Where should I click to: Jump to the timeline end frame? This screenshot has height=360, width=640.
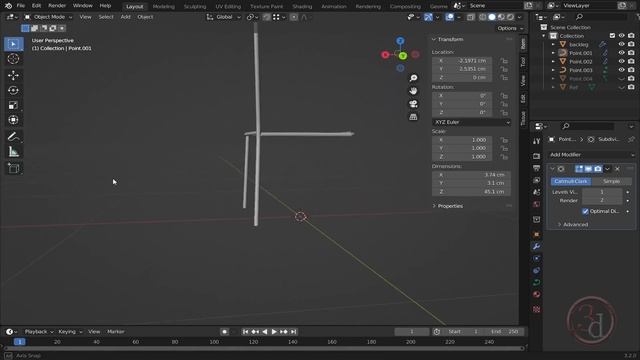tap(293, 332)
